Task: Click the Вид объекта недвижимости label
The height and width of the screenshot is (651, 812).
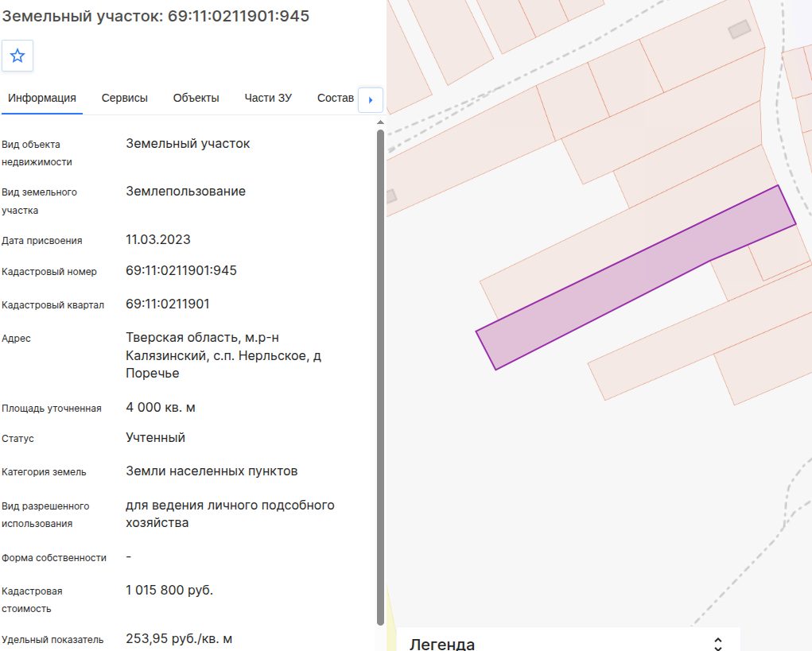Action: pyautogui.click(x=37, y=153)
